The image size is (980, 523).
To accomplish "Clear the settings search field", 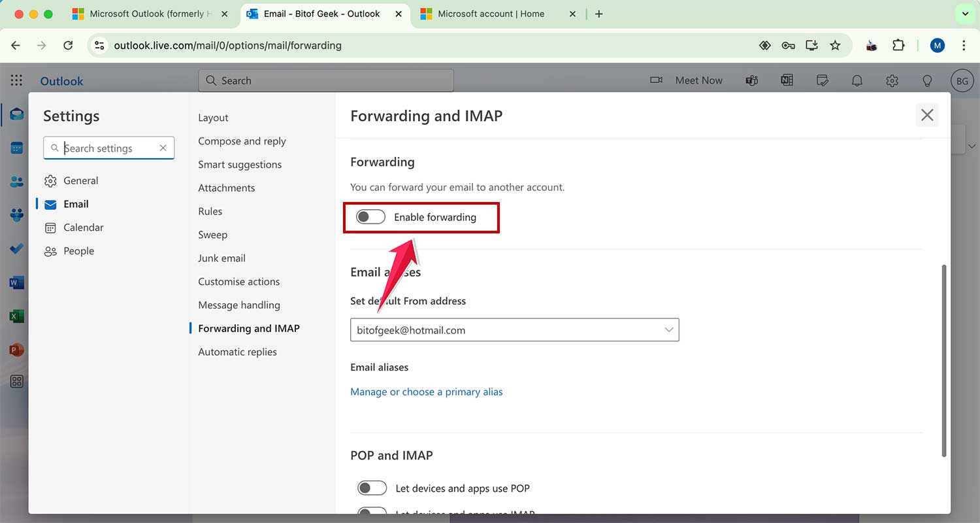I will 163,148.
